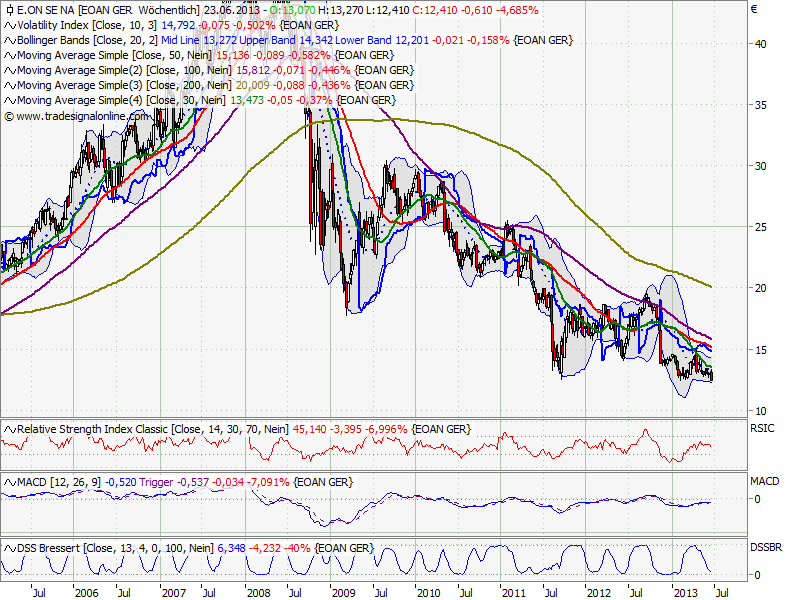
Task: Click the indicator icon beside MACD
Action: pyautogui.click(x=11, y=481)
